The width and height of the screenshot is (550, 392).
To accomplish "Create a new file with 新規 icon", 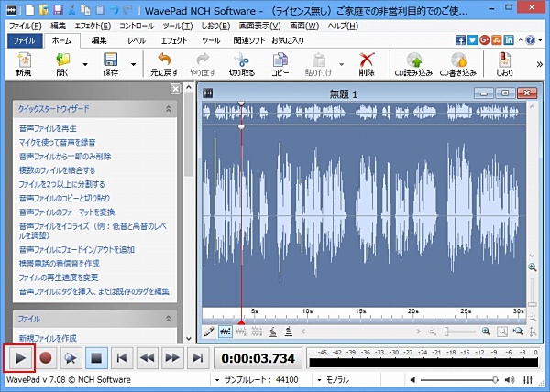I will tap(24, 64).
